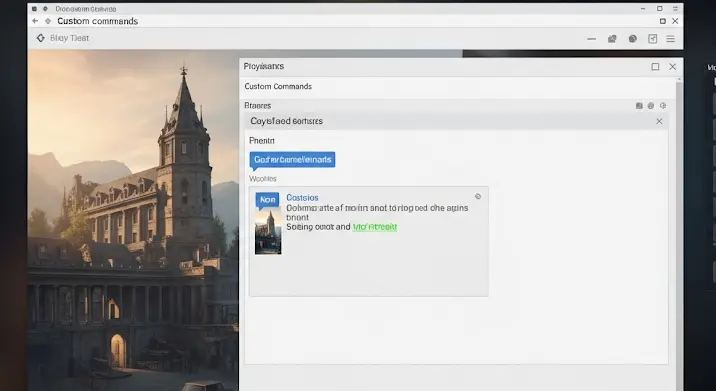Close the Coyefaed section with its X
The image size is (716, 391).
[x=659, y=121]
